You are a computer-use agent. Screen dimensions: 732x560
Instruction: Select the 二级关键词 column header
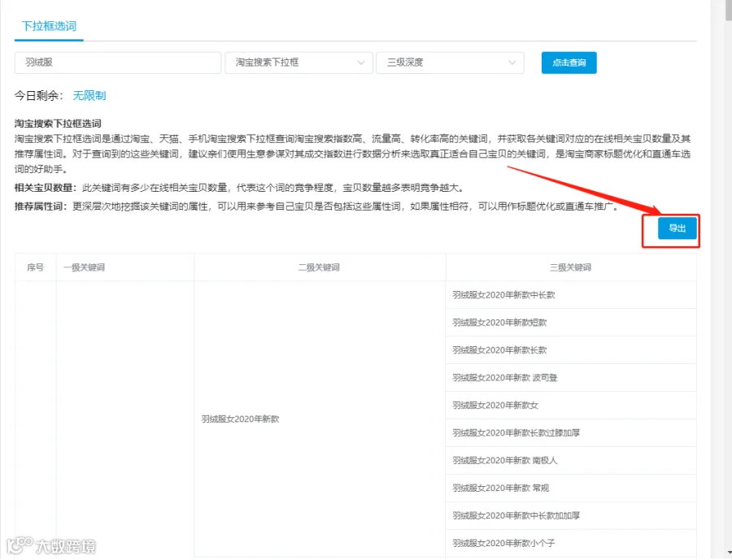tap(320, 267)
